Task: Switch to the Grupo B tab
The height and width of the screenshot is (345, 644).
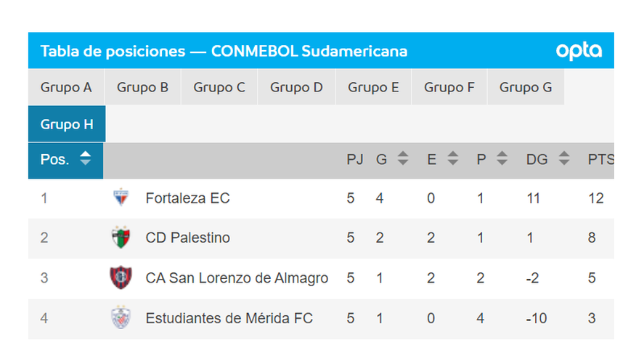Action: click(142, 88)
